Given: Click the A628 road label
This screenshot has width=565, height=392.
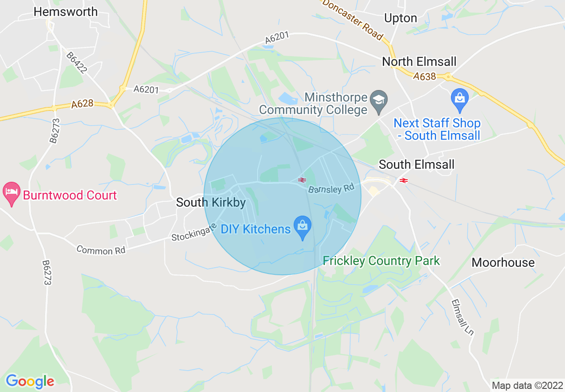Looking at the screenshot, I should (x=82, y=104).
